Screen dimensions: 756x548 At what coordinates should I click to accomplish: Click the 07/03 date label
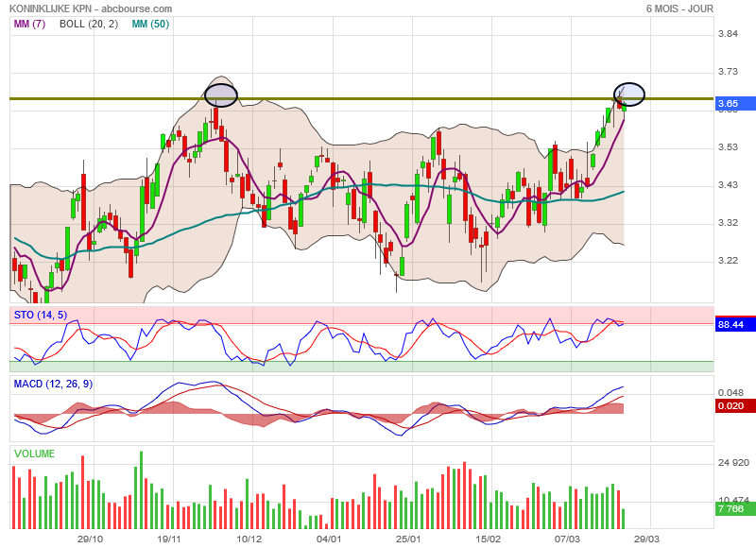[567, 539]
